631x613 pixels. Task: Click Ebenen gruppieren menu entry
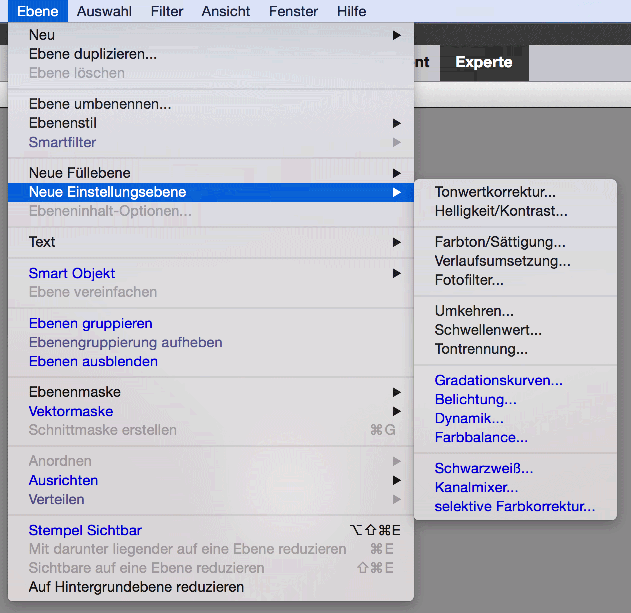91,323
